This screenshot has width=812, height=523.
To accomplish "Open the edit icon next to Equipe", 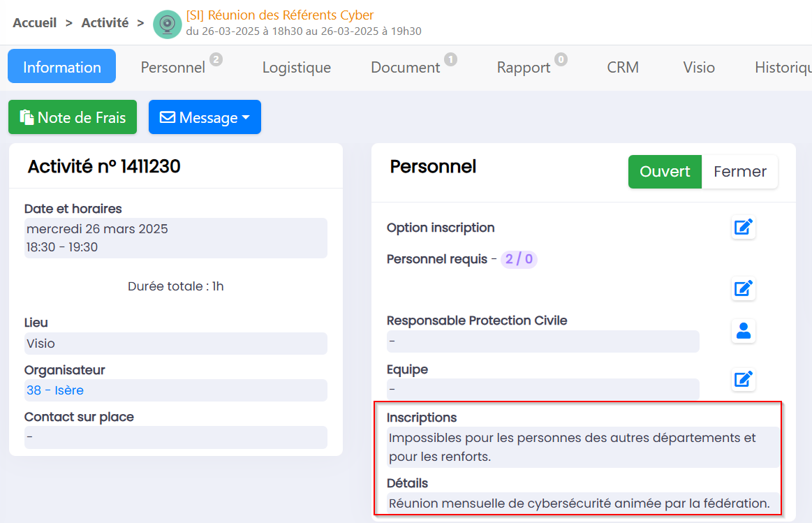I will pyautogui.click(x=744, y=379).
